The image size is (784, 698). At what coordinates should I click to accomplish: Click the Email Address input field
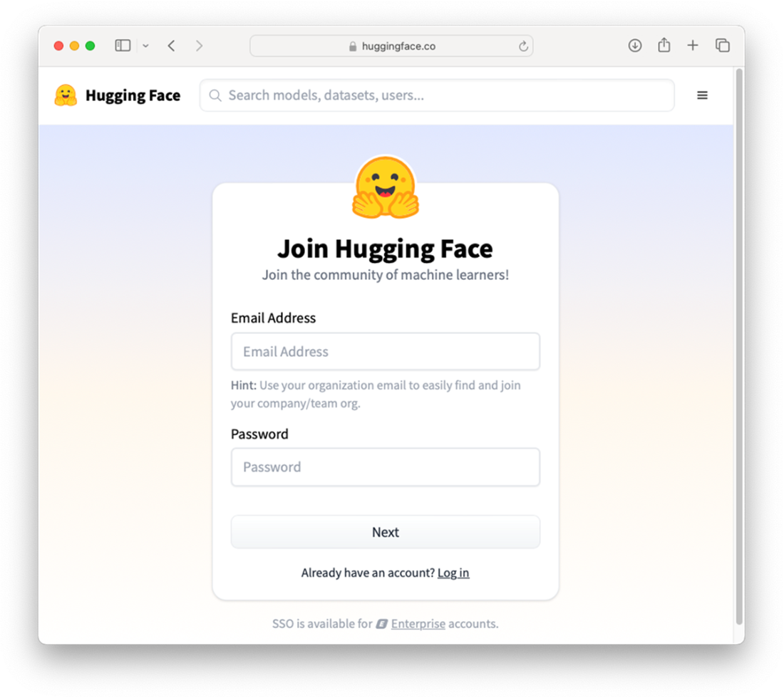coord(385,351)
